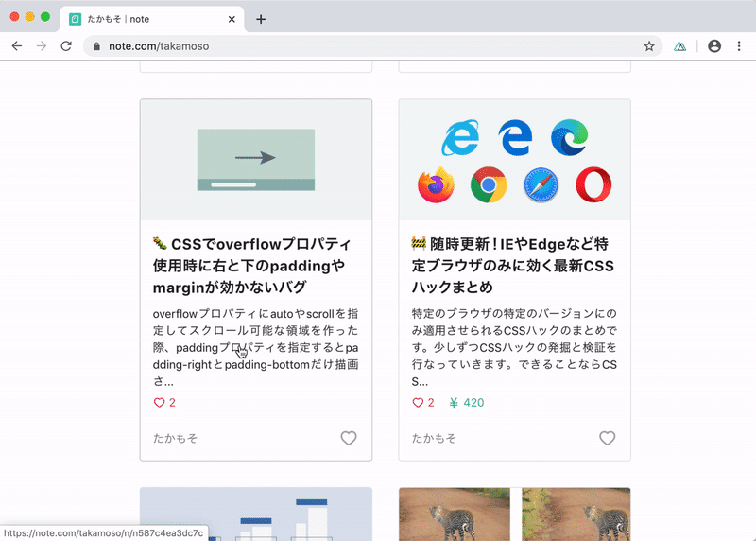Click the bug emoji before the CSS title
756x541 pixels.
160,243
